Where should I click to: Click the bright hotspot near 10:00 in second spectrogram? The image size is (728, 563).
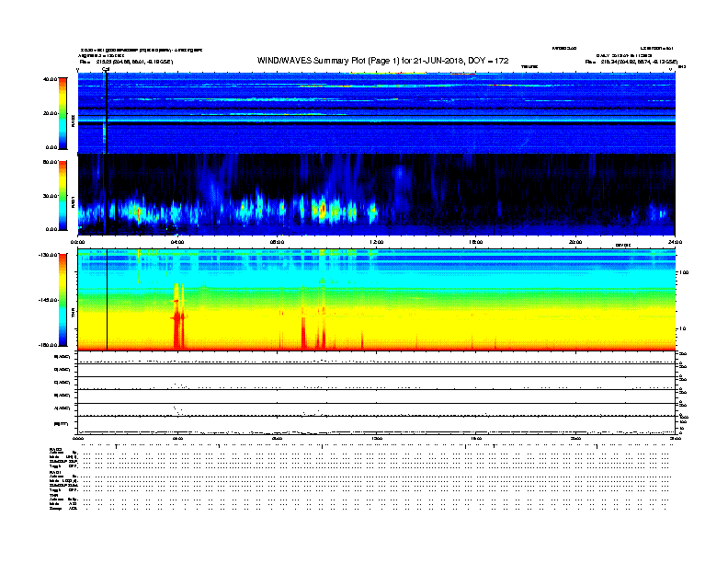(x=322, y=209)
